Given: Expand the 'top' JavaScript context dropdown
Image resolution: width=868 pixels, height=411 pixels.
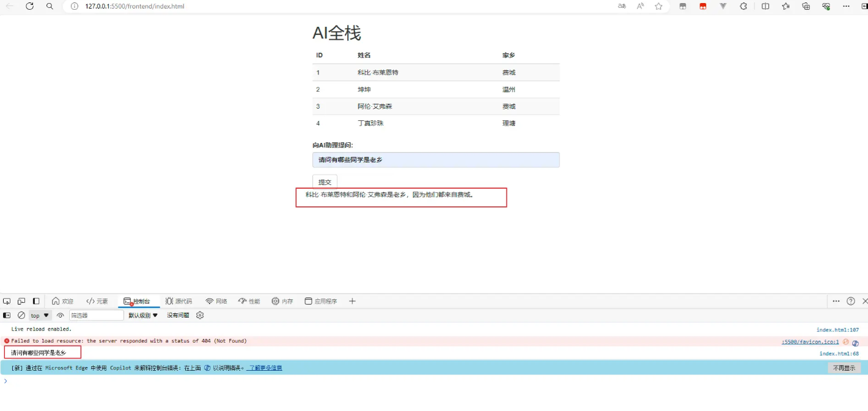Looking at the screenshot, I should (x=40, y=316).
